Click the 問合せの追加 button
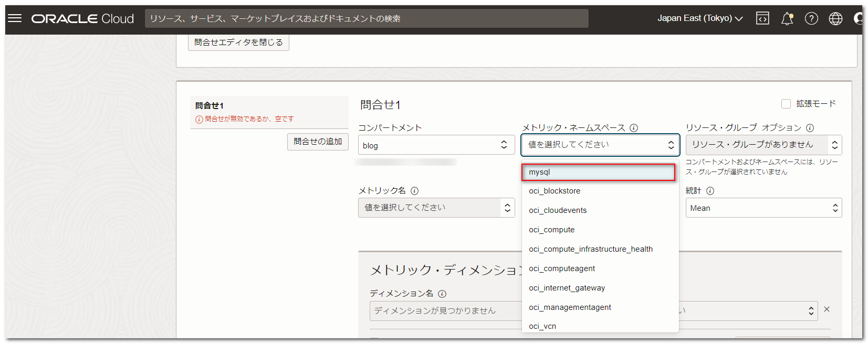 318,142
